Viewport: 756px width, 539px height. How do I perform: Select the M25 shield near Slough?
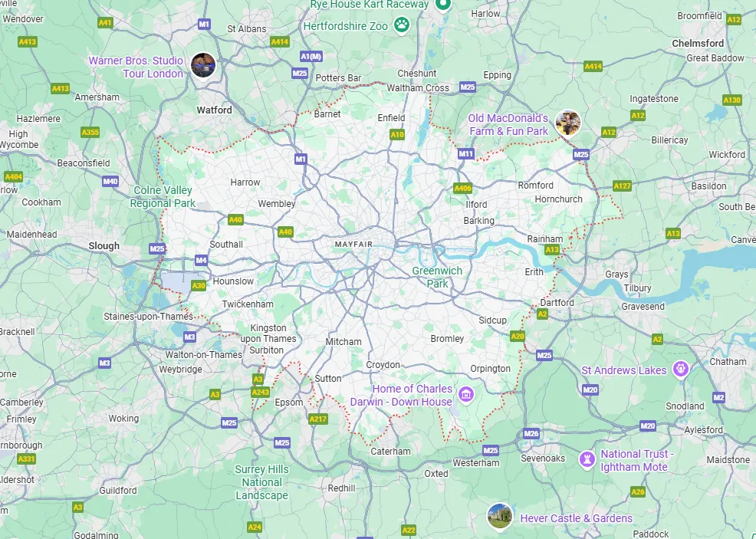pos(157,248)
